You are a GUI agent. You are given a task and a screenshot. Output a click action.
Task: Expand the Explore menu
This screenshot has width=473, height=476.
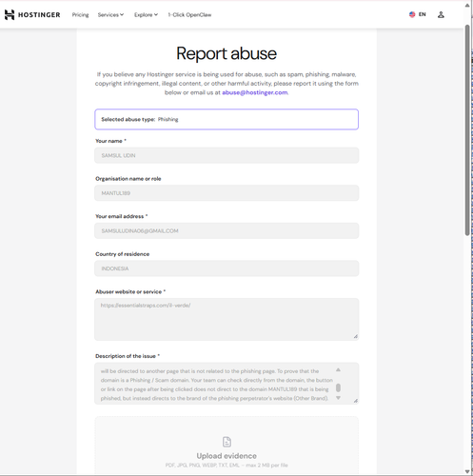146,14
